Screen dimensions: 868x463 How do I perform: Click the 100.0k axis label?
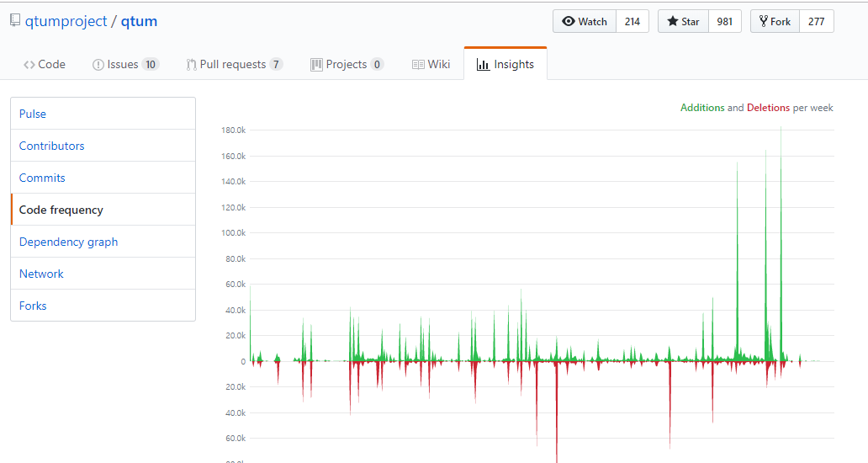[x=234, y=232]
